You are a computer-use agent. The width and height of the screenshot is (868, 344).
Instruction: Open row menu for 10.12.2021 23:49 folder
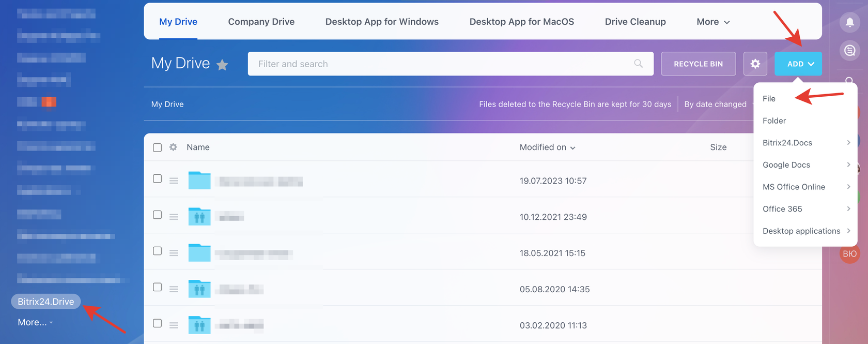click(174, 217)
